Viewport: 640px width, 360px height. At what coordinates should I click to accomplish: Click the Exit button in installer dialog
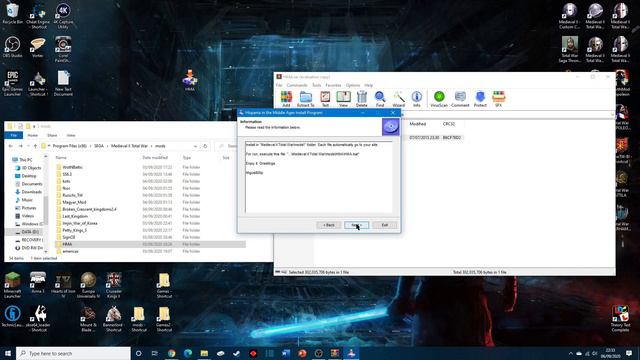[x=384, y=225]
